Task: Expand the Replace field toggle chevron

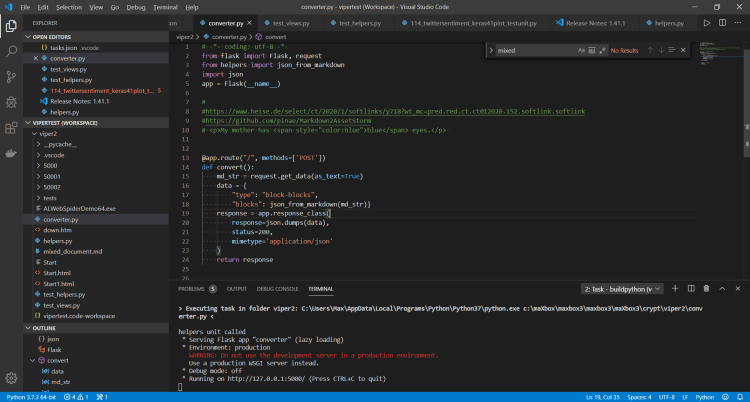Action: coord(491,50)
